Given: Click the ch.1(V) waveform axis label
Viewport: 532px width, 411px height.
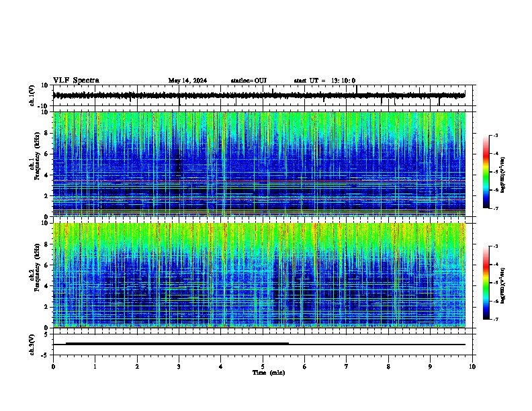Looking at the screenshot, I should 32,95.
